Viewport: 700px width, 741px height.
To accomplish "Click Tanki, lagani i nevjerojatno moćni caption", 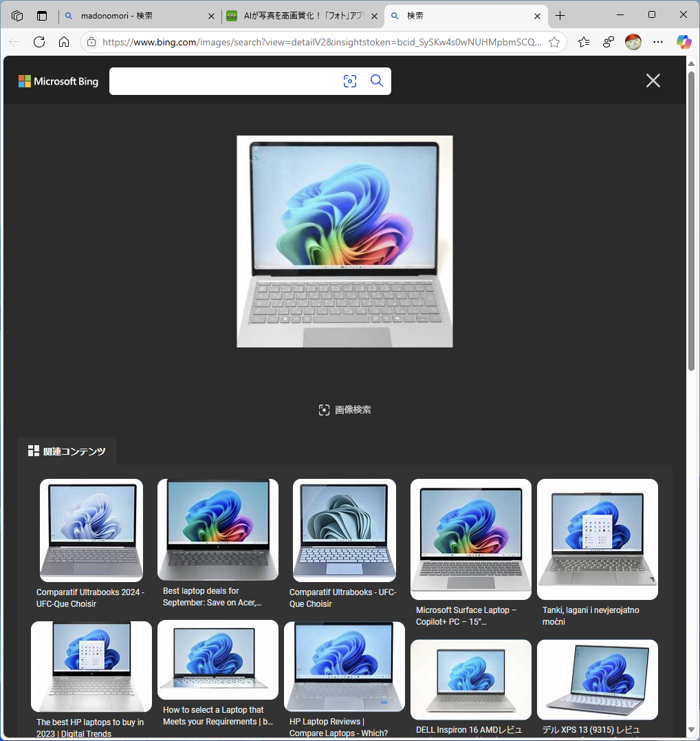I will (x=591, y=616).
